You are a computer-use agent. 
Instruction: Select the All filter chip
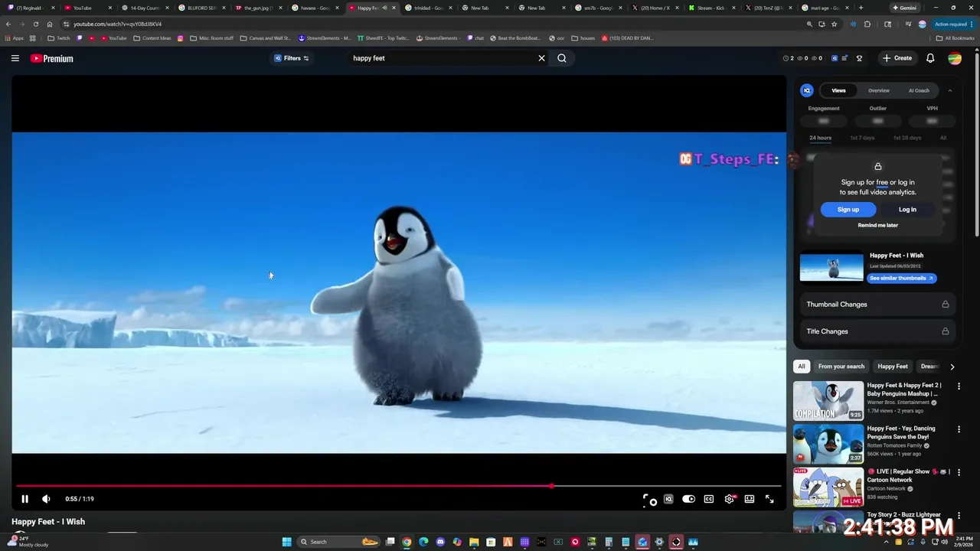(802, 367)
